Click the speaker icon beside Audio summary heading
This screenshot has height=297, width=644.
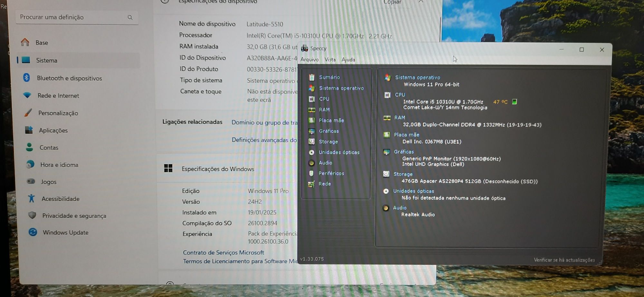click(386, 208)
